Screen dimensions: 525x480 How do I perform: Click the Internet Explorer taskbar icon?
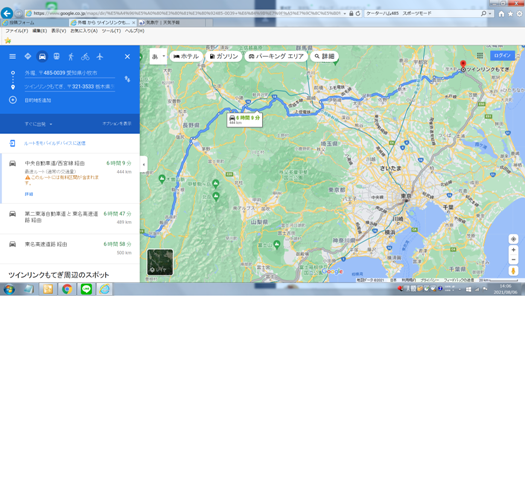[x=105, y=289]
